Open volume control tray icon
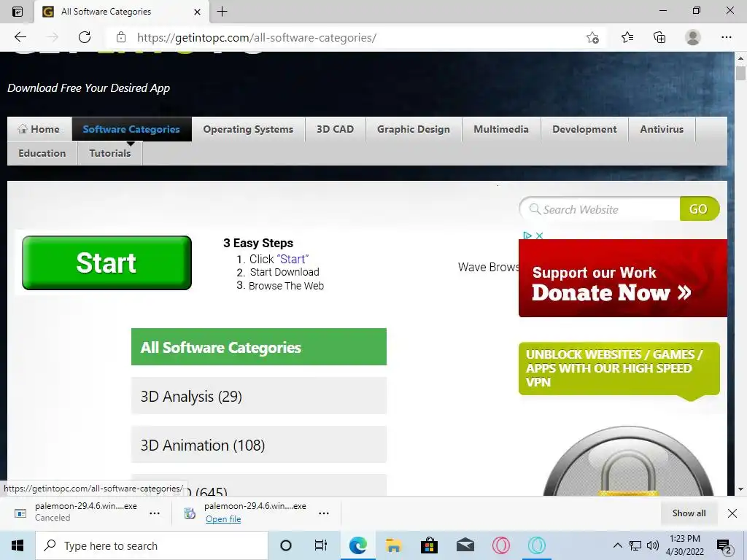The height and width of the screenshot is (560, 747). click(653, 545)
